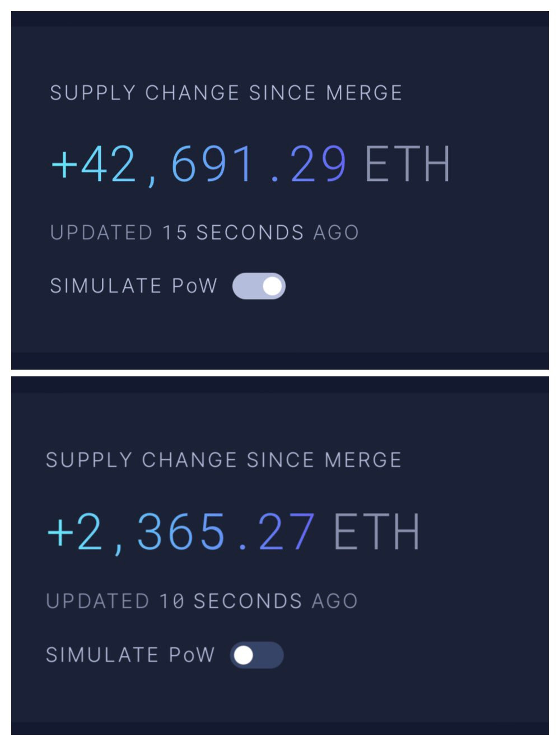This screenshot has width=560, height=746.
Task: Select the plus sign of the top ETH value
Action: tap(63, 165)
